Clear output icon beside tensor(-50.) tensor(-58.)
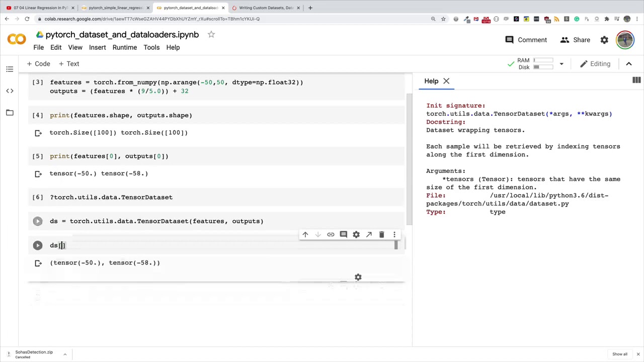 [38, 173]
